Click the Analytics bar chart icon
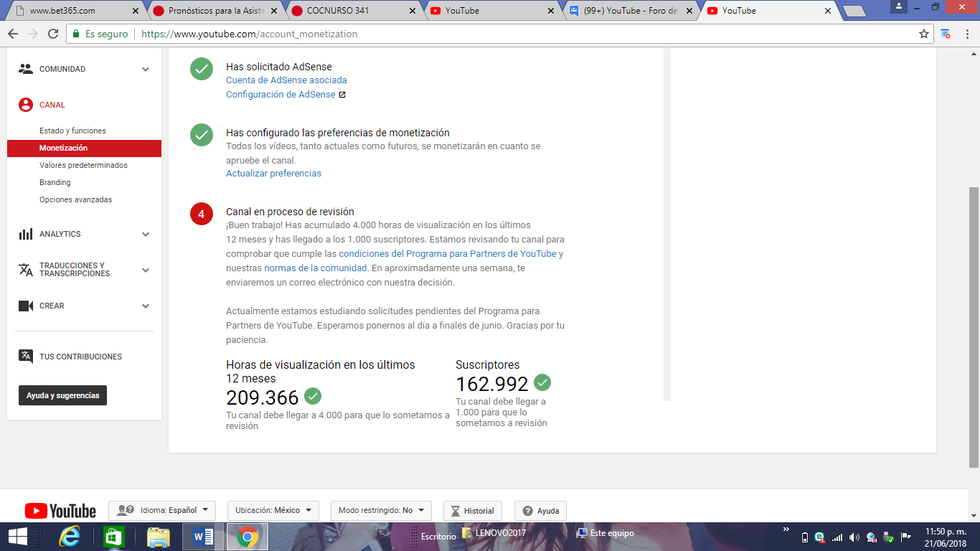 26,234
